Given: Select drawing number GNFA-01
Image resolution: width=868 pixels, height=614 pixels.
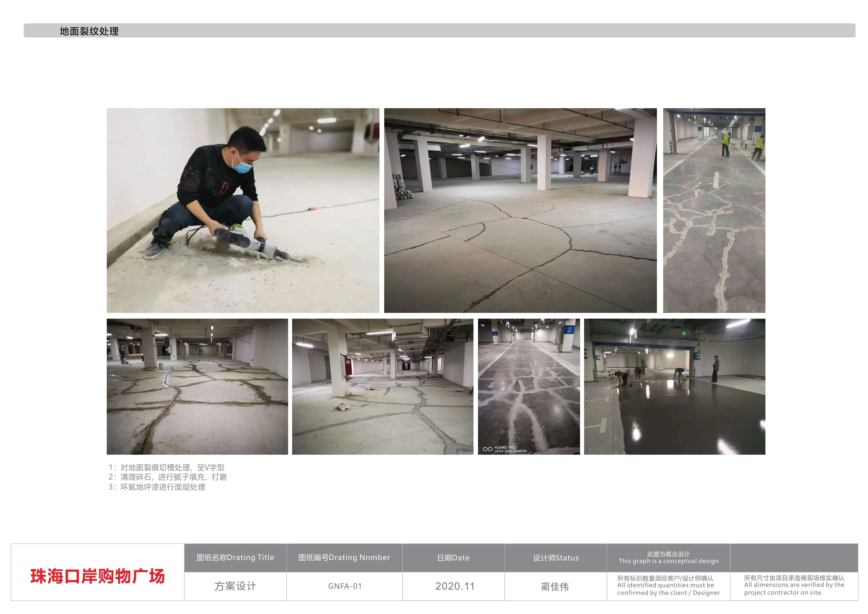Looking at the screenshot, I should click(x=344, y=586).
